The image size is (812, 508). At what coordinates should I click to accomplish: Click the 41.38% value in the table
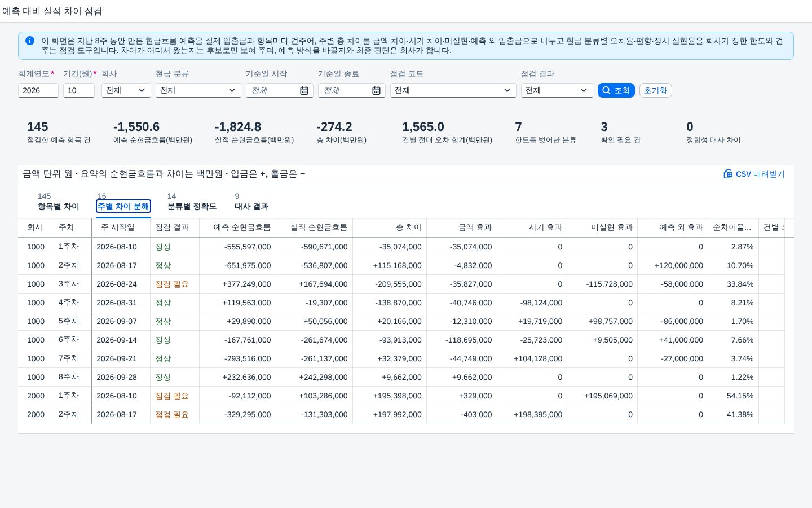[x=740, y=415]
